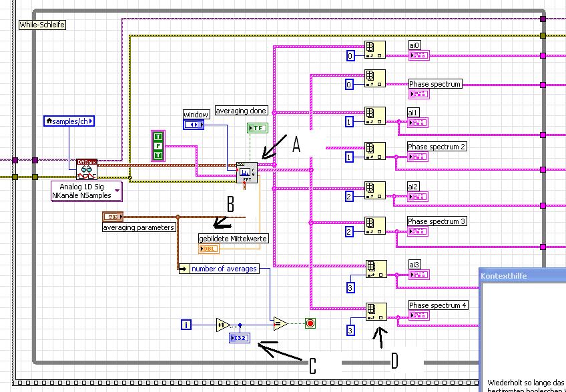Click the Phase spectrum 2 indicator terminal
The height and width of the screenshot is (392, 566).
click(418, 157)
